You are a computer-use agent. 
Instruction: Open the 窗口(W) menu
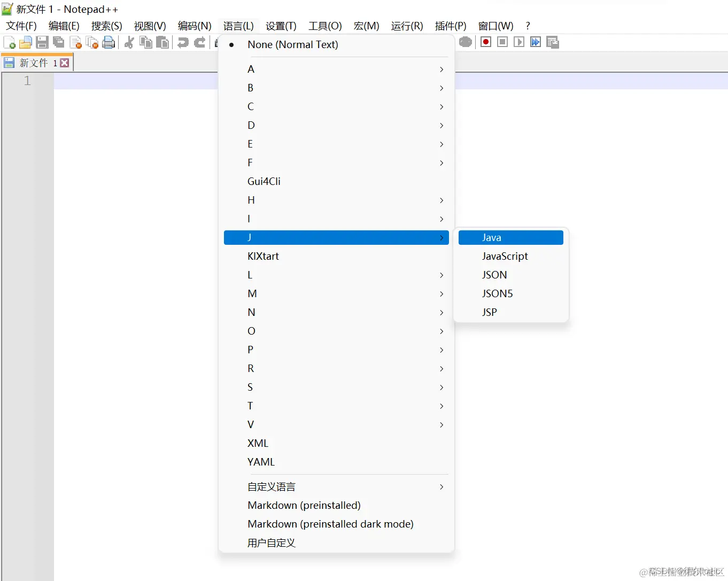coord(496,26)
